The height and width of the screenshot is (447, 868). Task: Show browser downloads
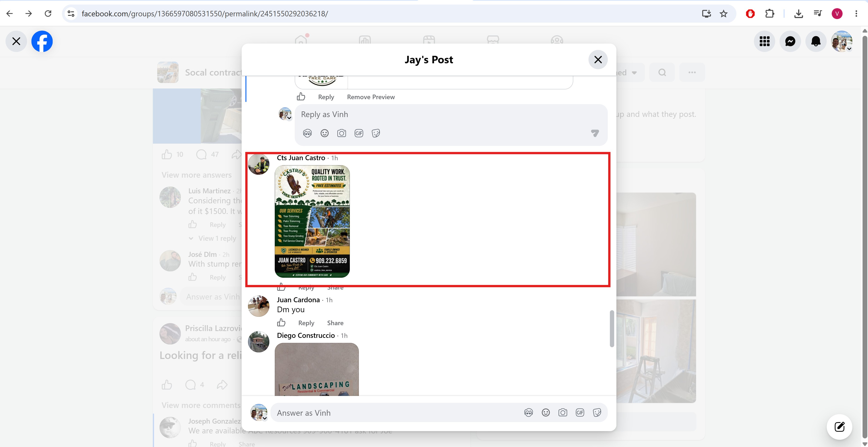click(799, 13)
